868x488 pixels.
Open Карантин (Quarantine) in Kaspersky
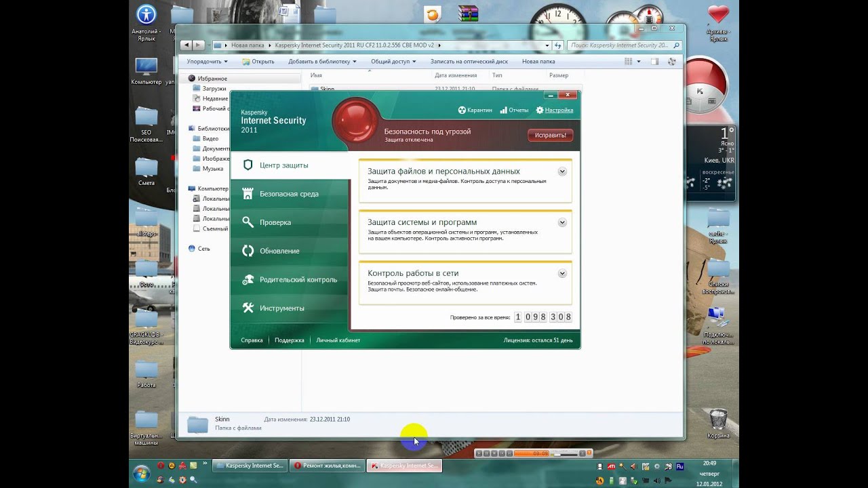[475, 110]
